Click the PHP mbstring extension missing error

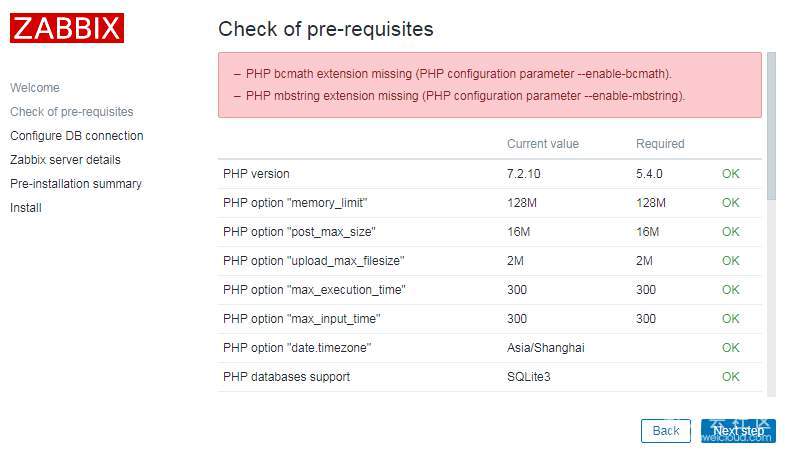pyautogui.click(x=465, y=96)
